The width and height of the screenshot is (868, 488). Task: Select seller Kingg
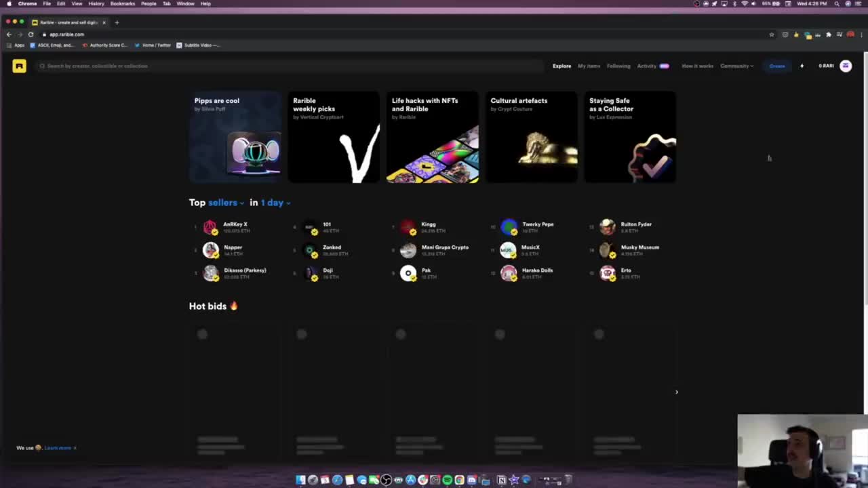pyautogui.click(x=429, y=224)
